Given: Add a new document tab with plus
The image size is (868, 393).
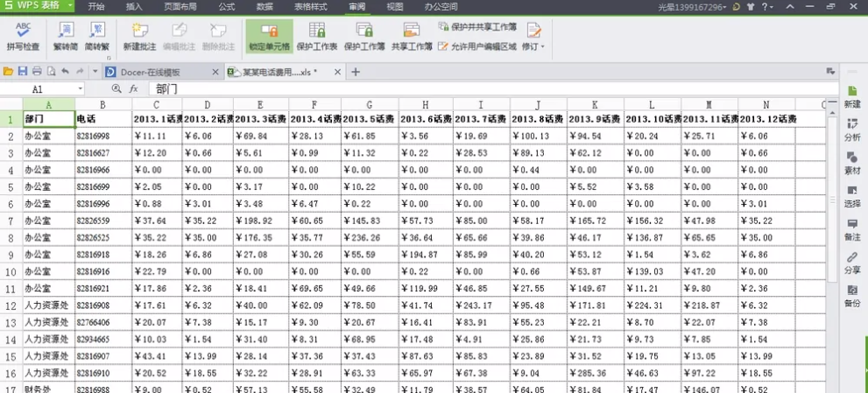Looking at the screenshot, I should [356, 72].
